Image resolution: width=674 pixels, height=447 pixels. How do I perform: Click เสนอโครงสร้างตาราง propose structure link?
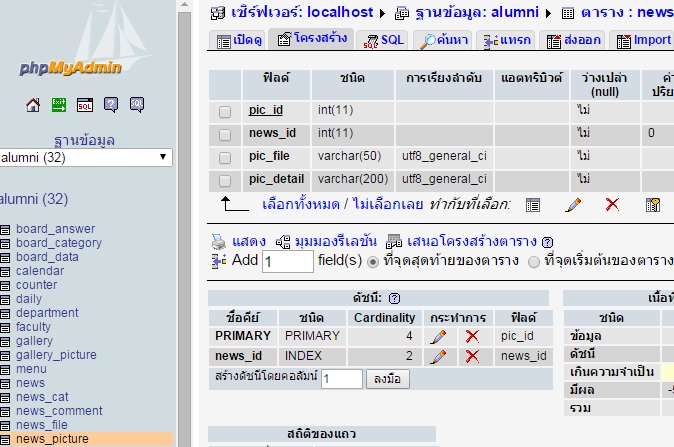pos(472,241)
